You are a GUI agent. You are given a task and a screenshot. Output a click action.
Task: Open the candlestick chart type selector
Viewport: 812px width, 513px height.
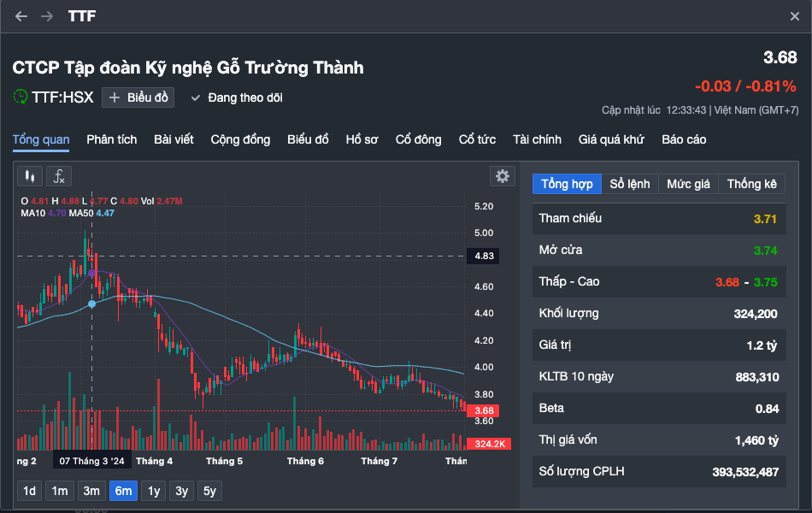30,176
